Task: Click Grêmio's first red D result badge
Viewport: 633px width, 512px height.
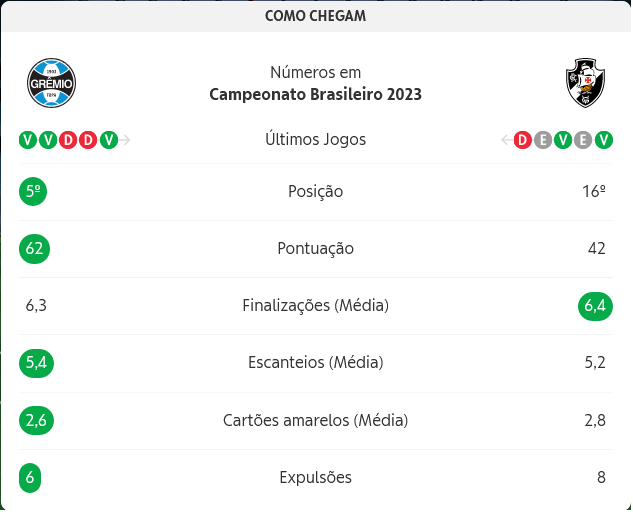Action: point(68,140)
